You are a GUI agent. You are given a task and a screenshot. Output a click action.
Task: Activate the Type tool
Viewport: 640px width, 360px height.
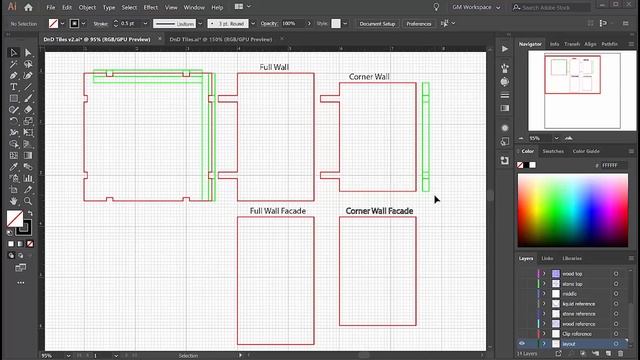13,87
